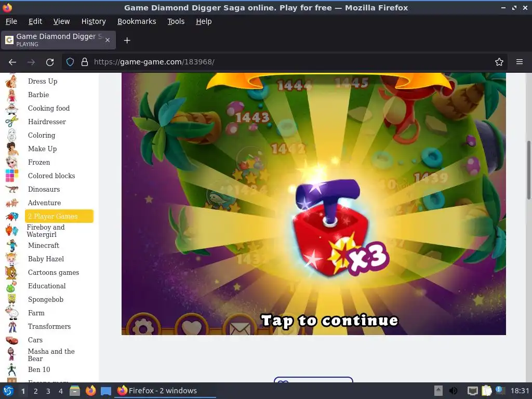Click the Frozen Elsa icon
532x399 pixels.
11,162
